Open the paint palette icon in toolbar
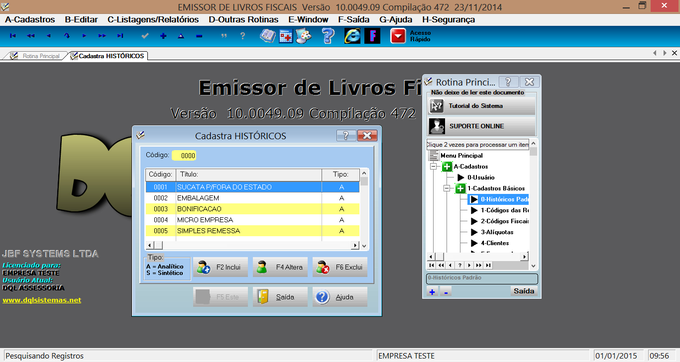680x362 pixels. (304, 36)
